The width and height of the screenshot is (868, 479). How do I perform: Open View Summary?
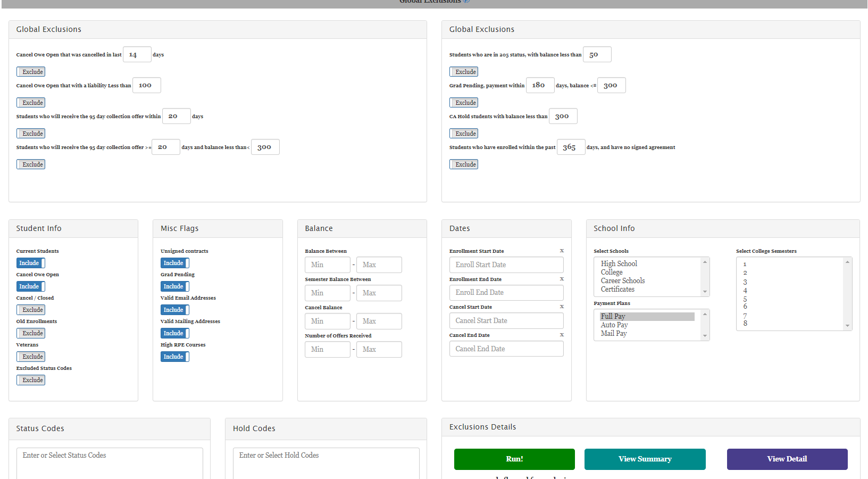645,459
